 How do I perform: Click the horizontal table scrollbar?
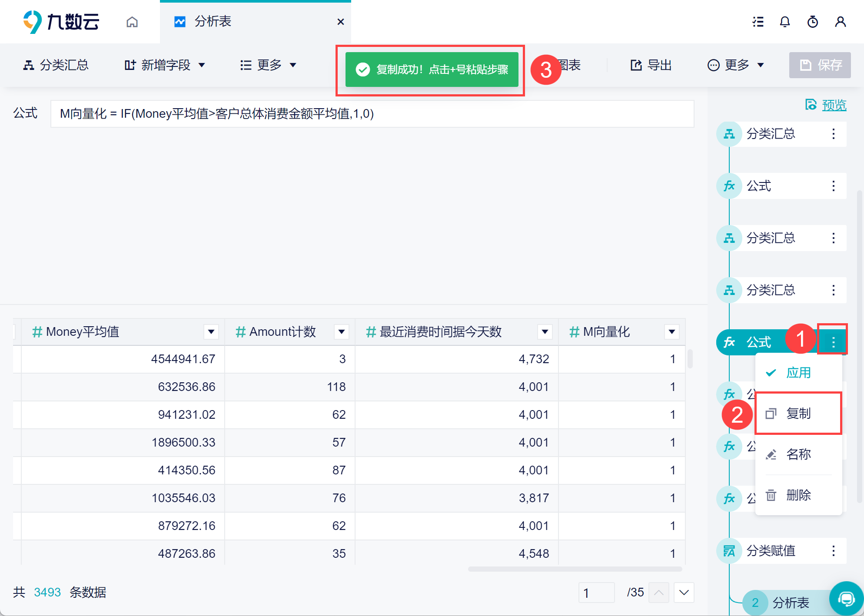point(575,569)
